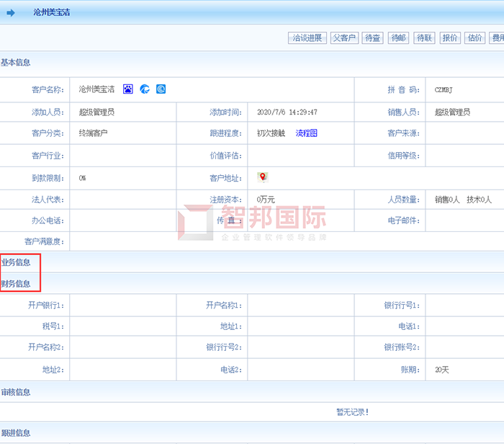504x446 pixels.
Task: Click the 开户银行1 label
Action: (46, 305)
